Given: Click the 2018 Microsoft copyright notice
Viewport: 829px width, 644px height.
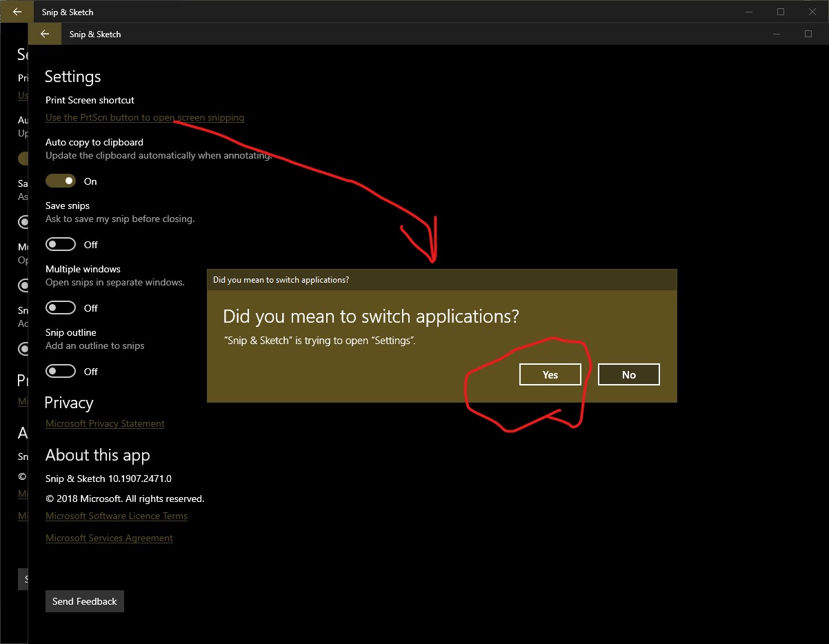Looking at the screenshot, I should (x=125, y=499).
